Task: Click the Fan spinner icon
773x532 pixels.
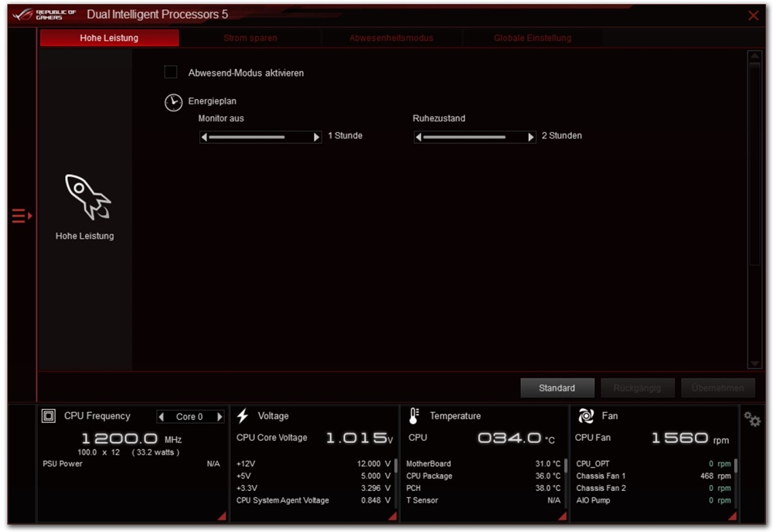Action: pyautogui.click(x=586, y=416)
